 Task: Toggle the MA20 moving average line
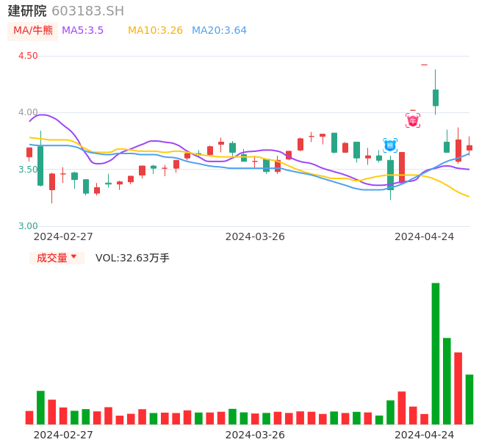point(219,30)
